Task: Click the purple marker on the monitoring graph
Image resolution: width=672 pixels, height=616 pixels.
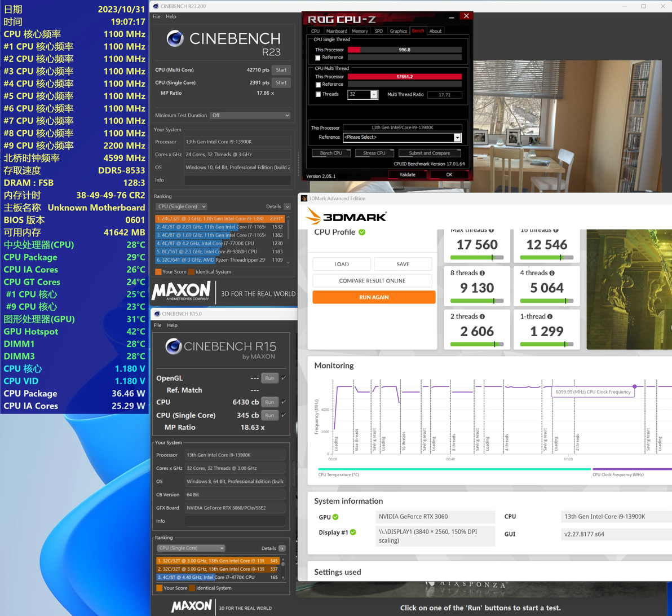Action: [635, 386]
